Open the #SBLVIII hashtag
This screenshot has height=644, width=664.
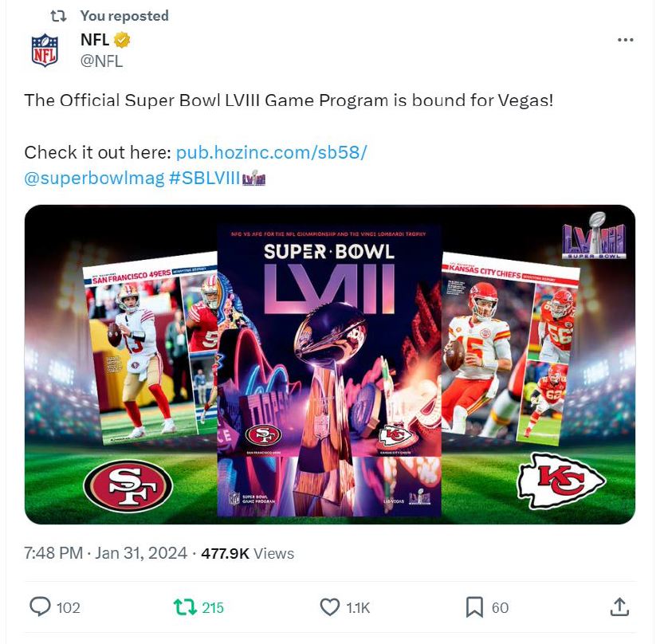coord(204,179)
